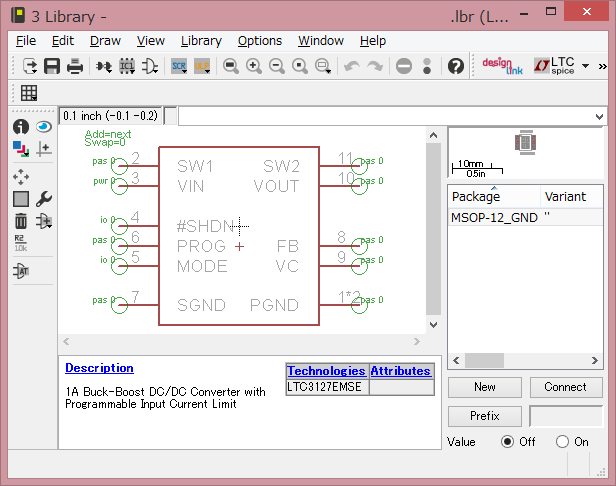Select the Add gate tool icon
Image resolution: width=616 pixels, height=486 pixels.
pos(44,221)
